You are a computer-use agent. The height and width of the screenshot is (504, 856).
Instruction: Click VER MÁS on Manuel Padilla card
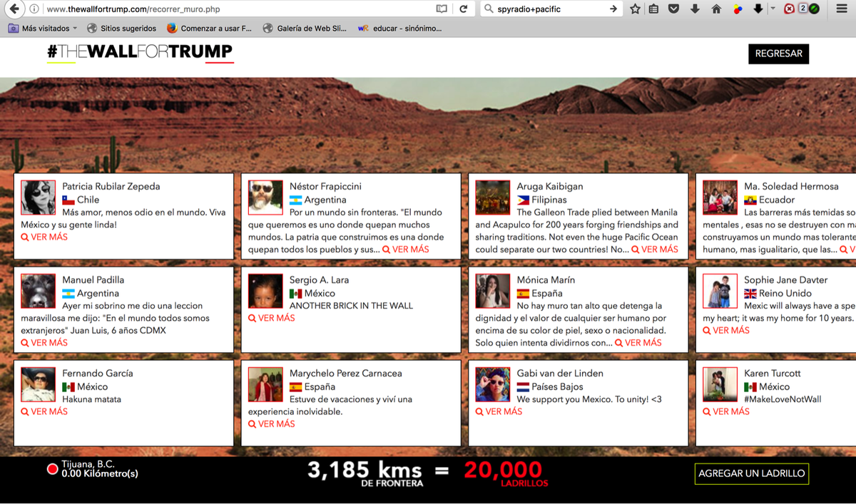[44, 343]
